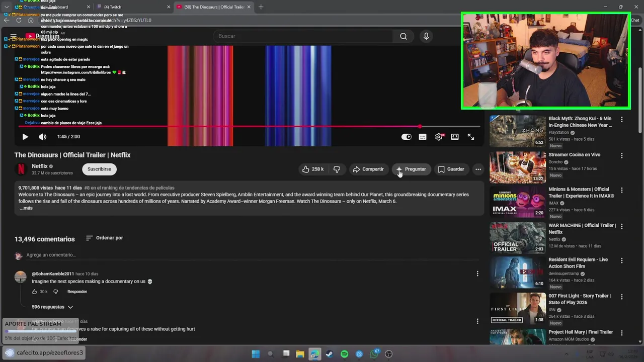Expand the 596 respuestas replies
644x362 pixels.
click(x=52, y=307)
